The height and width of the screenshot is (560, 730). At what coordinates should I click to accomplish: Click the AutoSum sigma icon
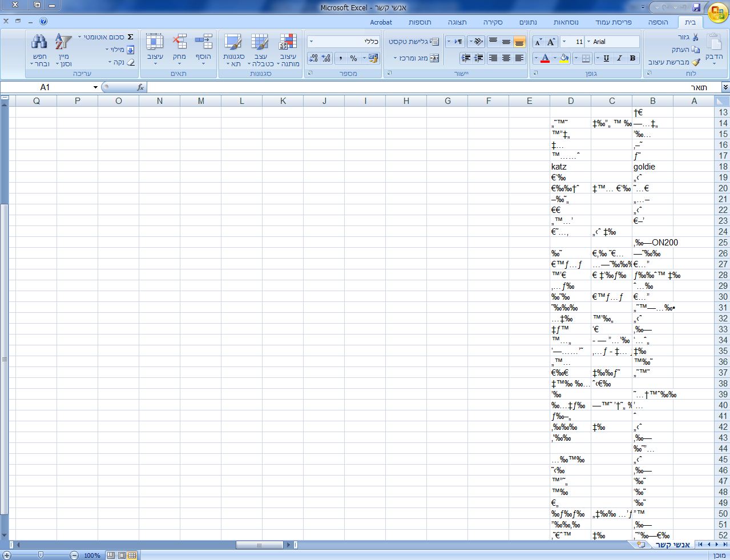click(x=130, y=37)
